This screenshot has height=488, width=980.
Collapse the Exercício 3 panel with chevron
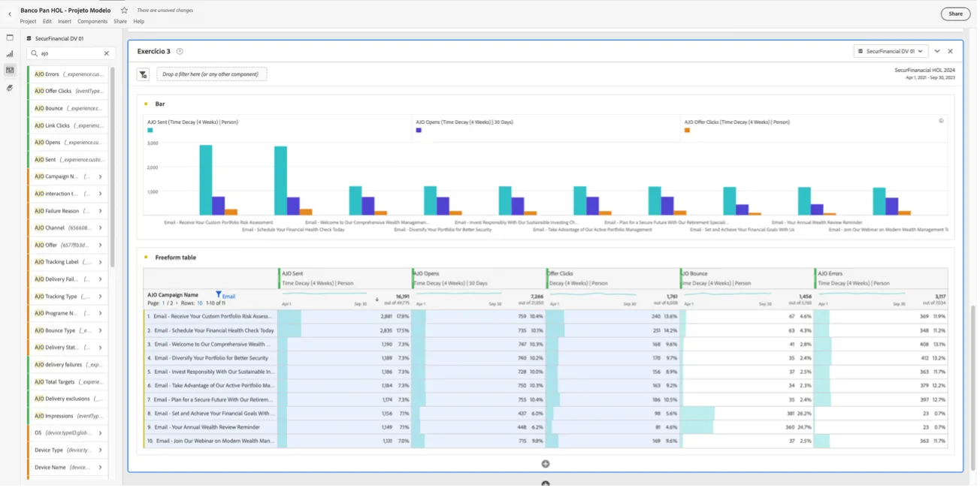coord(937,51)
